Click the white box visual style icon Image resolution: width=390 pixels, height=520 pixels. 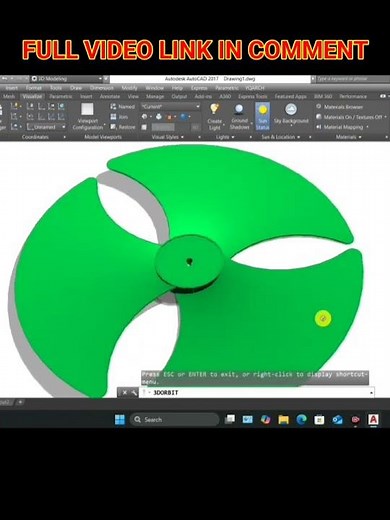click(159, 117)
